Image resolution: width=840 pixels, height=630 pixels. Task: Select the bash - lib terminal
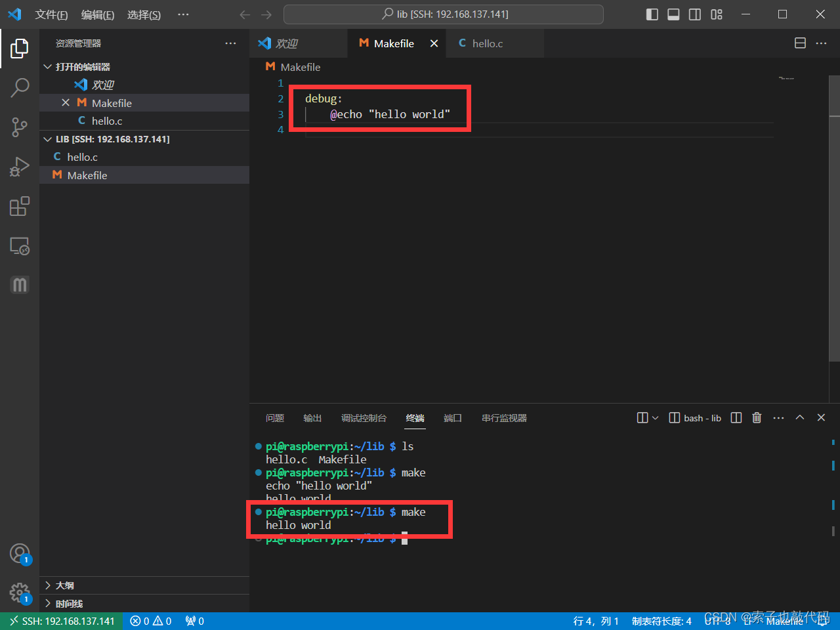coord(695,418)
